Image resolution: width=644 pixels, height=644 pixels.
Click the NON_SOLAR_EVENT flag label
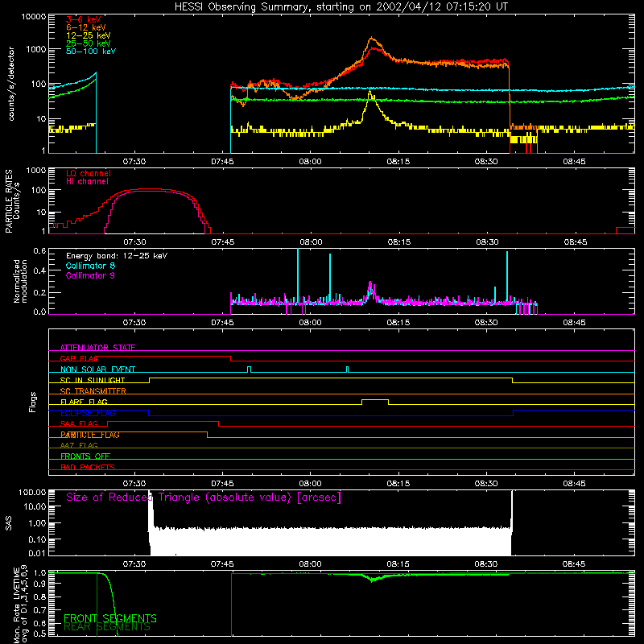click(97, 369)
